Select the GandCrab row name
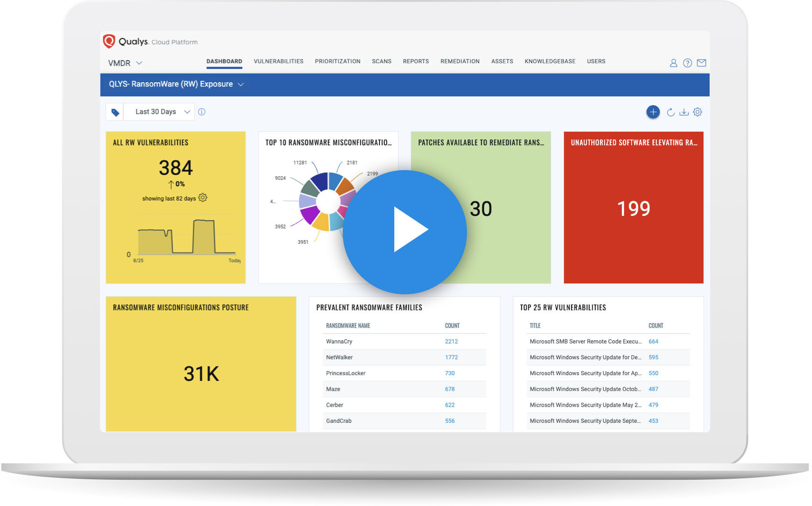 (x=338, y=421)
